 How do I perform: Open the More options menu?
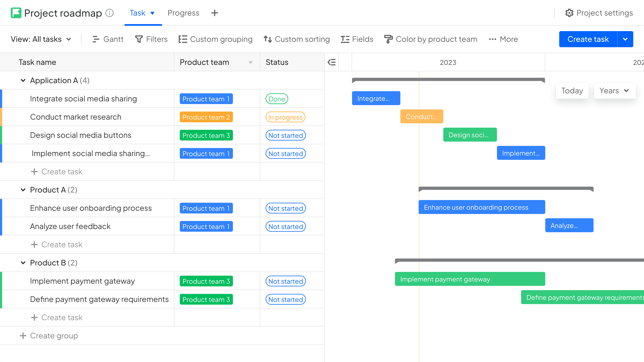pyautogui.click(x=503, y=39)
